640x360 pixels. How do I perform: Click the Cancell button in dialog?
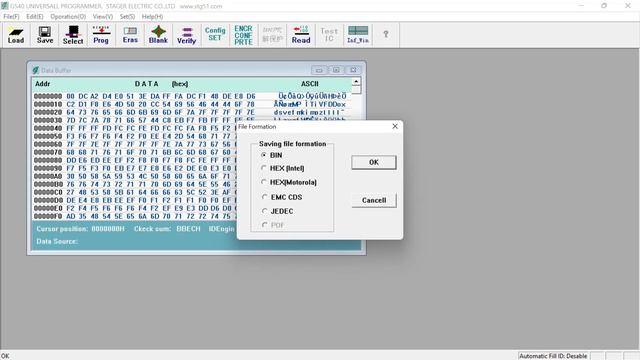[373, 200]
